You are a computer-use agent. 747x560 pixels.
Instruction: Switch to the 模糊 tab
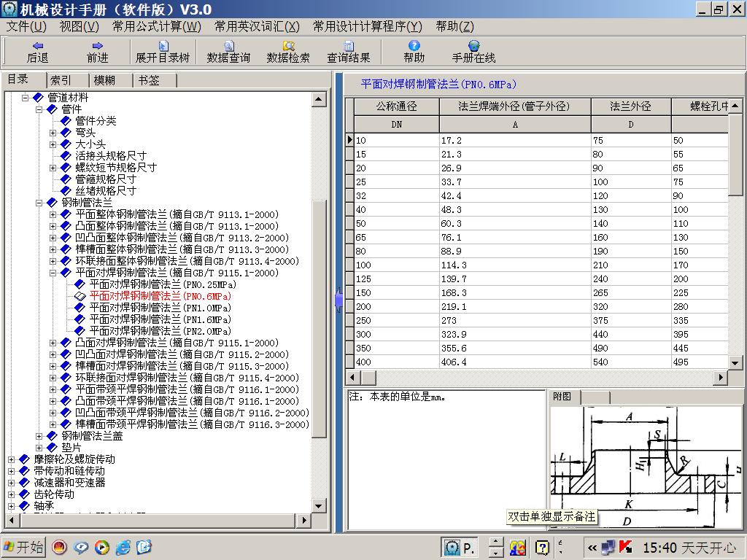click(x=110, y=80)
